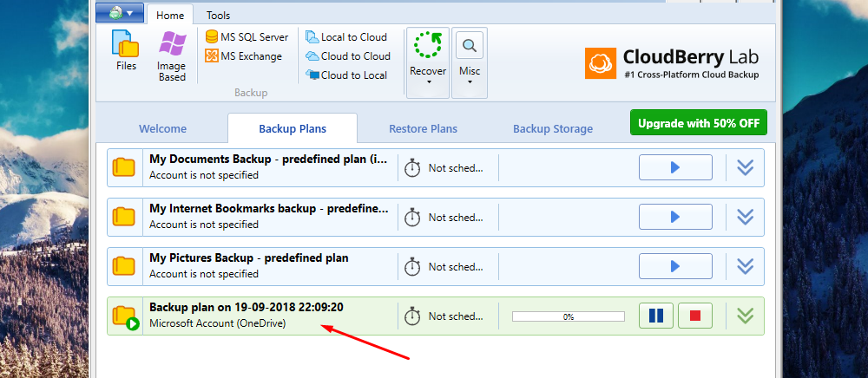868x378 pixels.
Task: Click Upgrade with 50% OFF button
Action: click(x=699, y=123)
